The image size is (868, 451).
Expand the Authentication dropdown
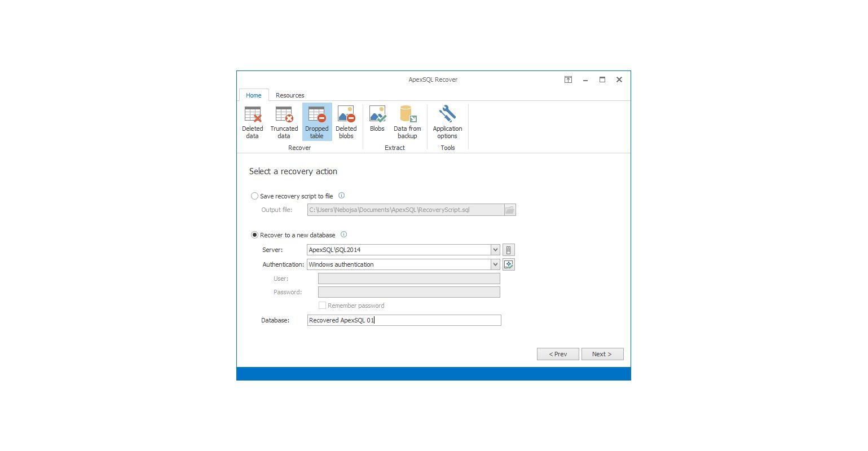[495, 264]
